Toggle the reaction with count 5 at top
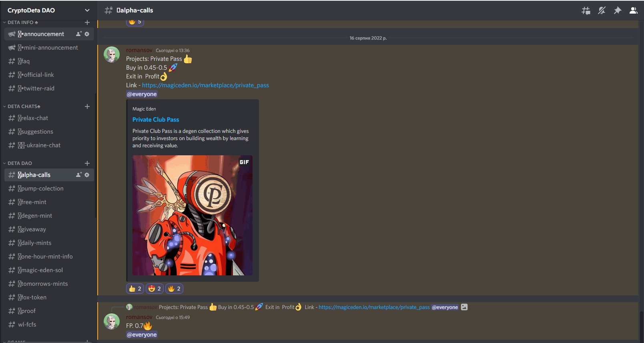Viewport: 644px width, 343px height. pyautogui.click(x=135, y=22)
